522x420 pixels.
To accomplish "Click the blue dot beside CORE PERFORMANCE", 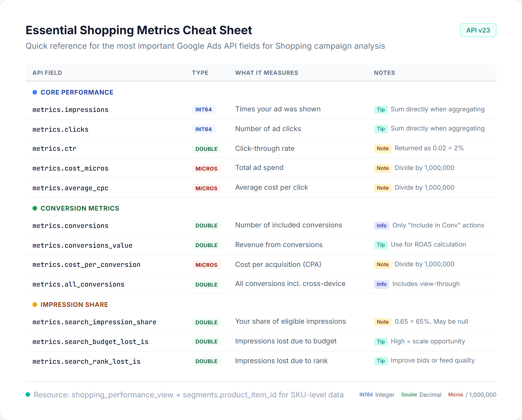I will [x=35, y=92].
